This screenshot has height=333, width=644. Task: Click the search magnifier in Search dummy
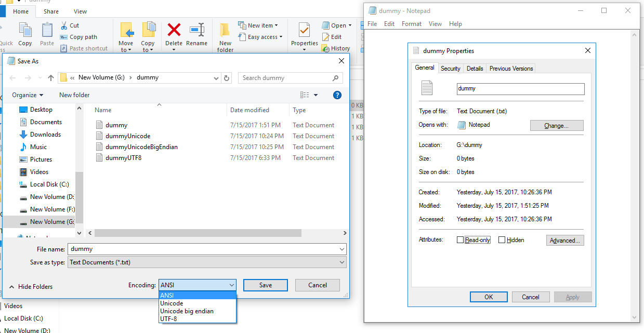click(336, 78)
